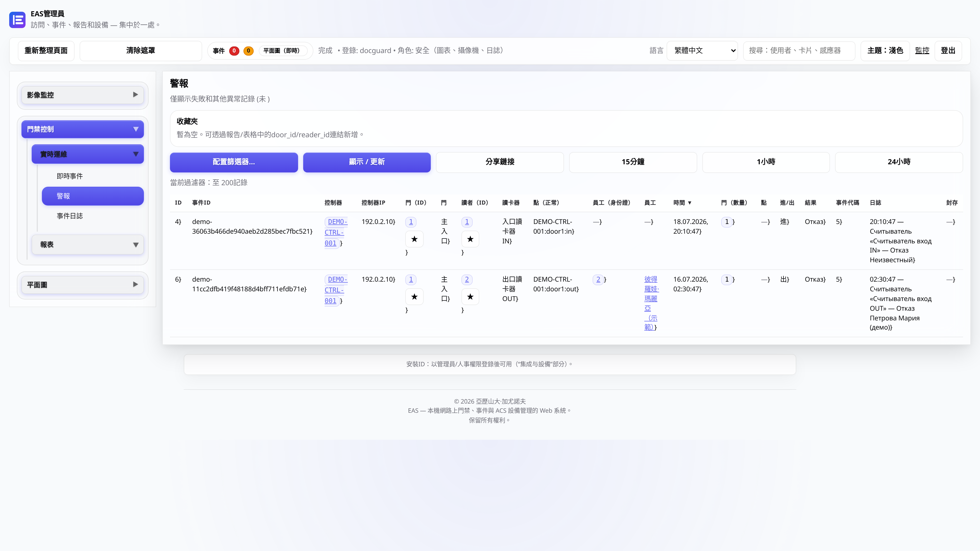Screen dimensions: 980x551
Task: Click the EAS logo icon
Action: (17, 20)
